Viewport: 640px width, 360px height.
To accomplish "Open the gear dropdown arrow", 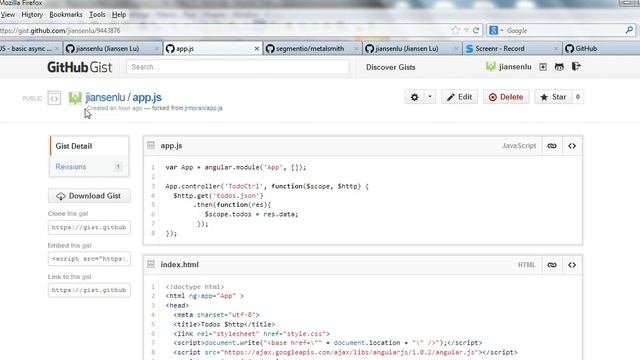I will pyautogui.click(x=430, y=97).
